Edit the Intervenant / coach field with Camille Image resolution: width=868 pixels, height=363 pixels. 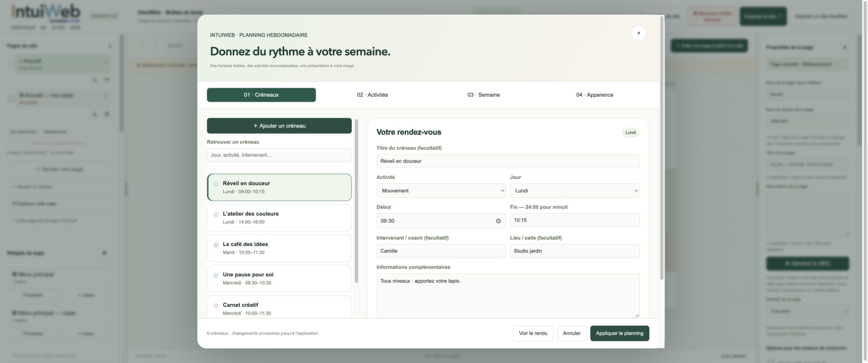point(441,251)
